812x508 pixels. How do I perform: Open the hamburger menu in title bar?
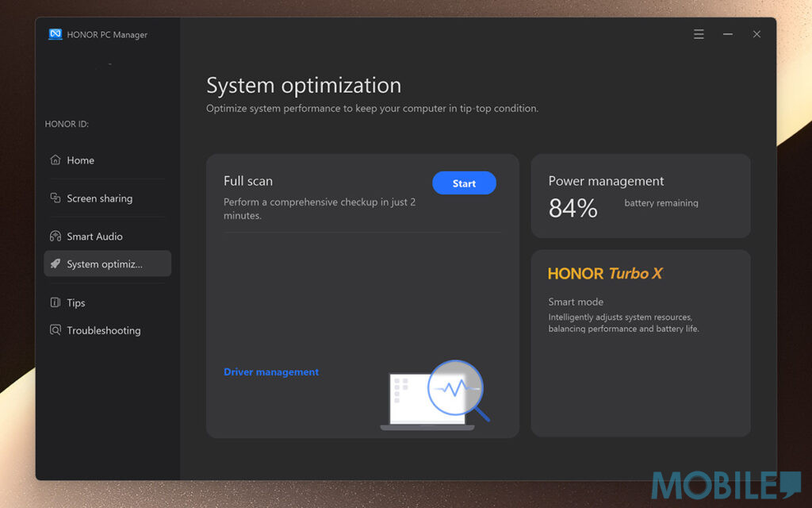pyautogui.click(x=699, y=34)
